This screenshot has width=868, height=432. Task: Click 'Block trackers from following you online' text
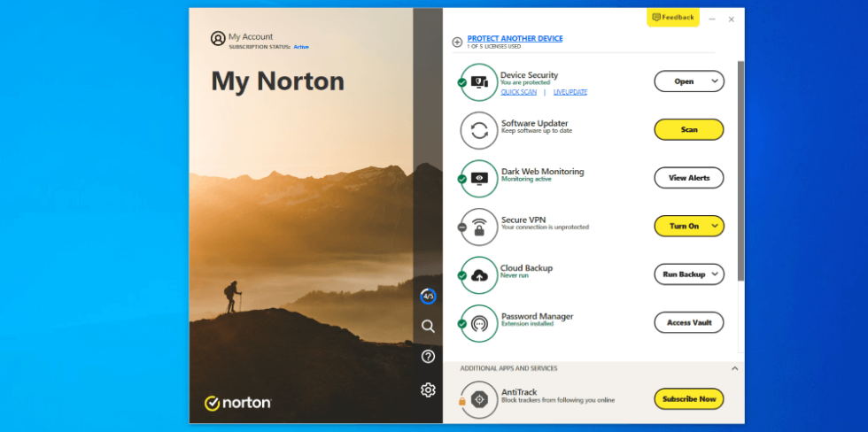tap(557, 400)
